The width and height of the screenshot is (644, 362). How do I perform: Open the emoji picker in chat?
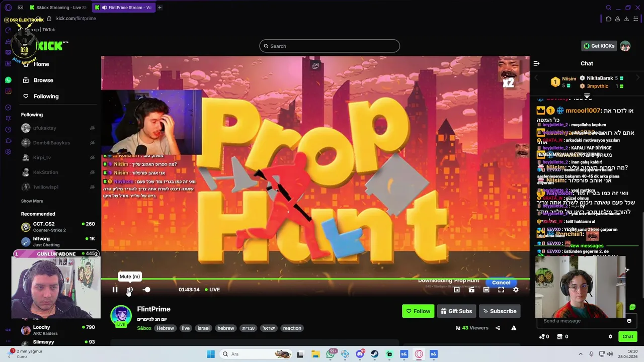[x=629, y=321]
